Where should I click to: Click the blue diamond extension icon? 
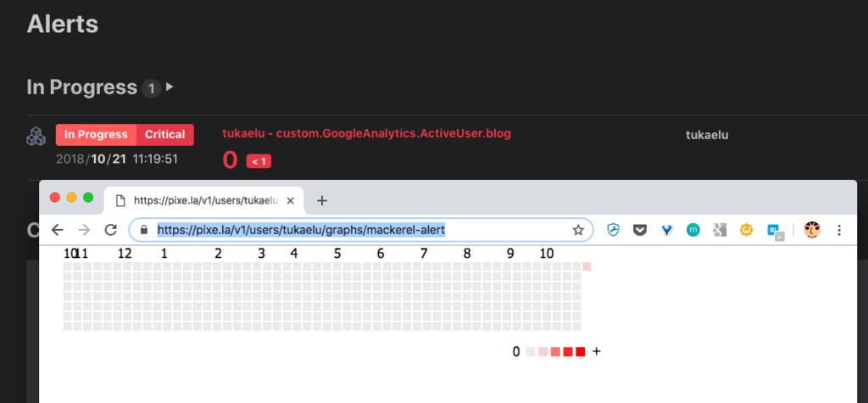pos(666,230)
